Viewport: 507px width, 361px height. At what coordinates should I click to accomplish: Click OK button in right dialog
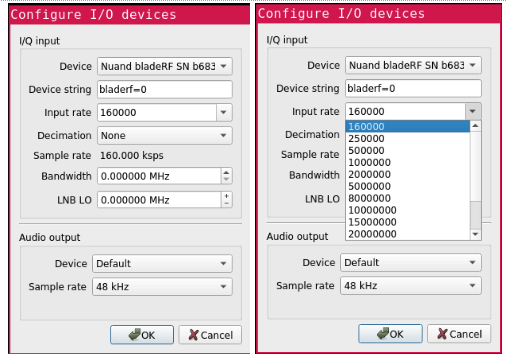point(390,334)
